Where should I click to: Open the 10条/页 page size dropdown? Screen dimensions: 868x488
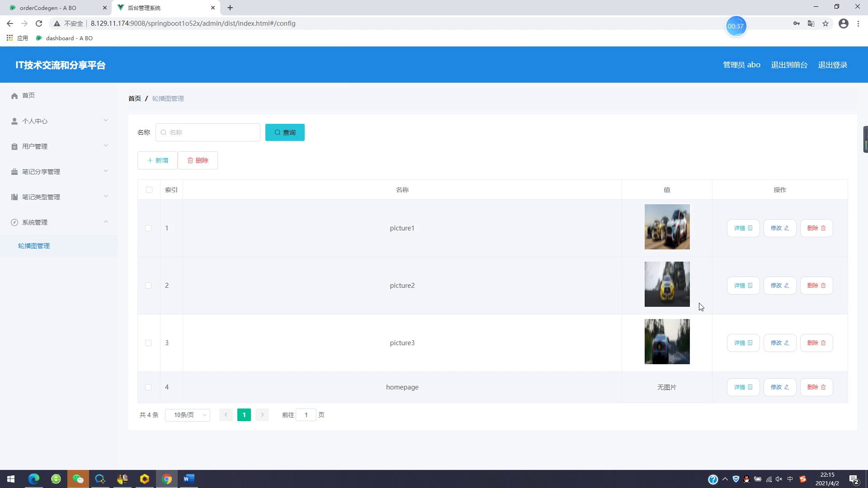(x=188, y=415)
